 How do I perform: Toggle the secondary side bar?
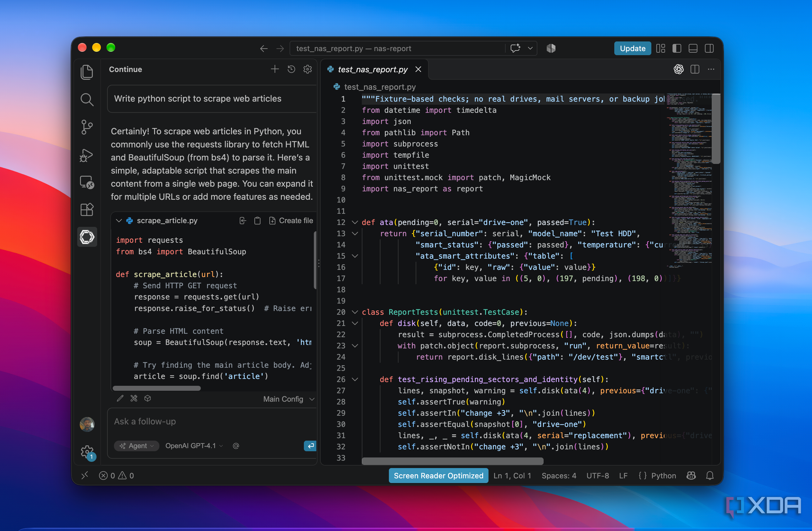709,49
